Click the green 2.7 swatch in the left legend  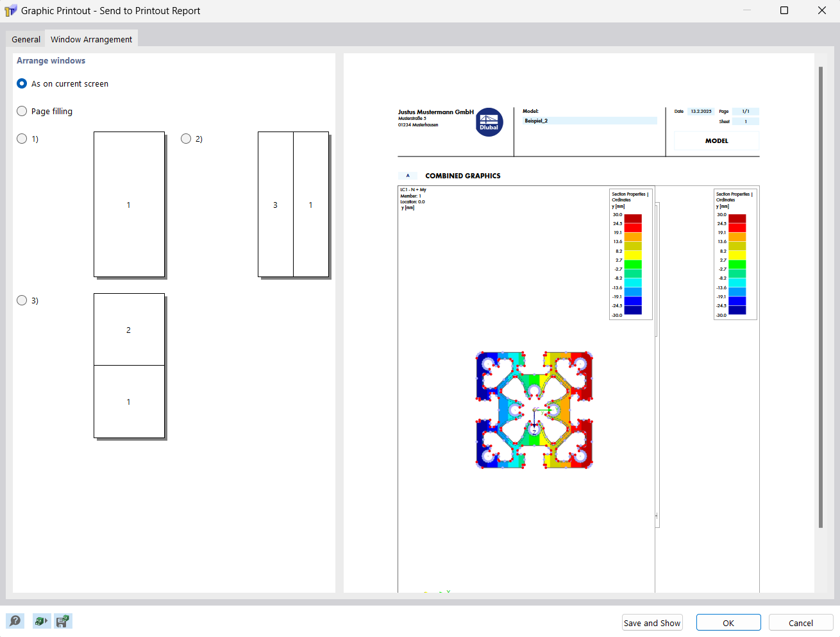tap(633, 264)
